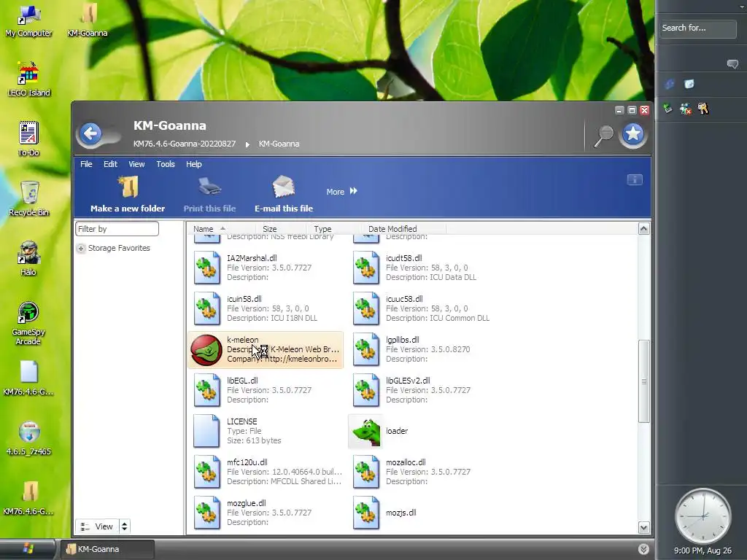Click the sidebar speech bubble icon
The image size is (747, 560).
(x=732, y=64)
